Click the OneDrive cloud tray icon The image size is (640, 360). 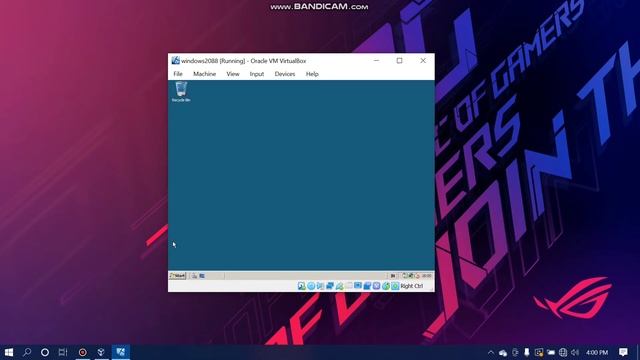point(503,352)
